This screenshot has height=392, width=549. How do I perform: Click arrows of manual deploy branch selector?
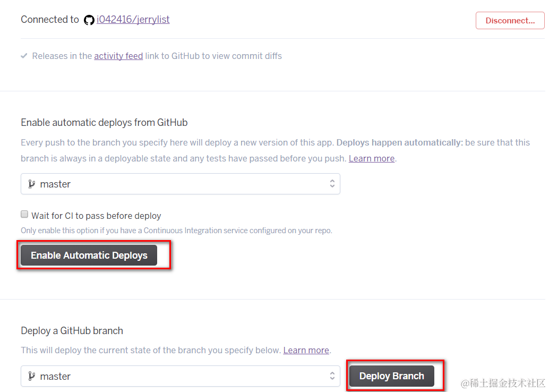tap(332, 376)
